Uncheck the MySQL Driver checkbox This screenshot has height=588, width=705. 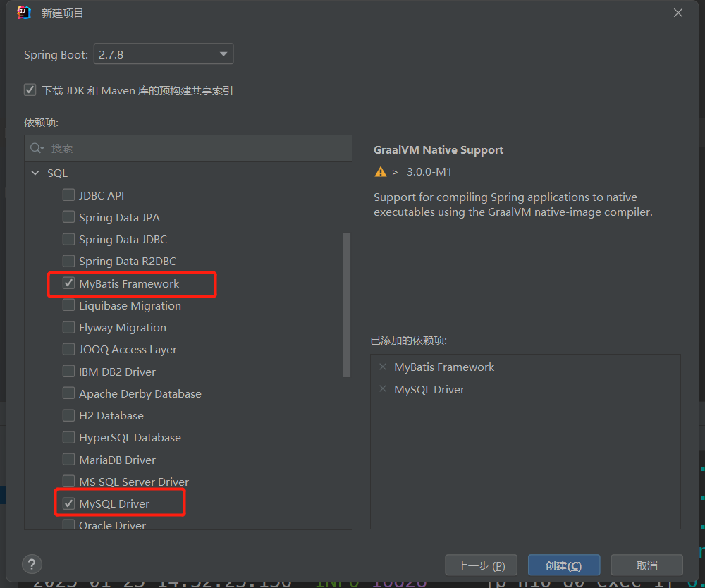coord(69,503)
